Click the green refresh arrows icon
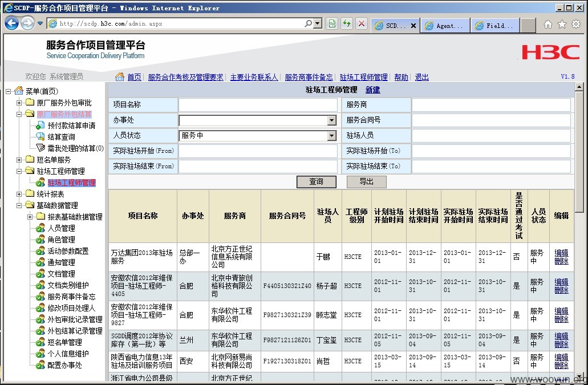588x385 pixels. coord(347,23)
